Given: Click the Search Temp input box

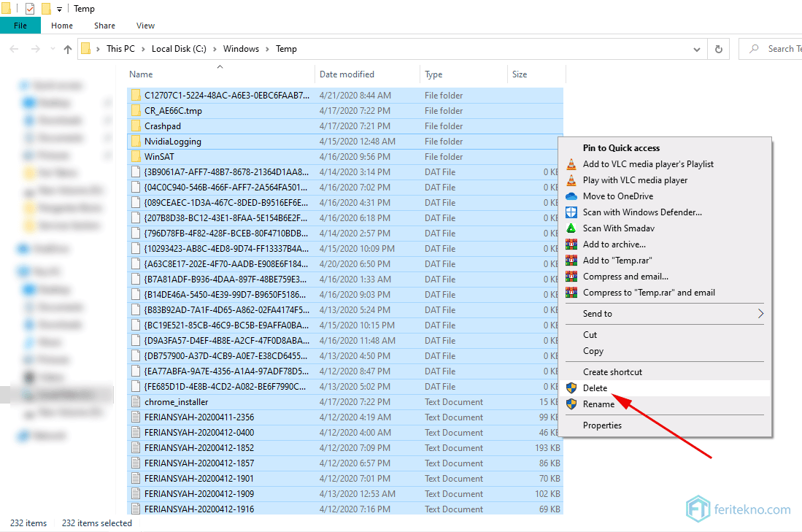Looking at the screenshot, I should (x=771, y=49).
